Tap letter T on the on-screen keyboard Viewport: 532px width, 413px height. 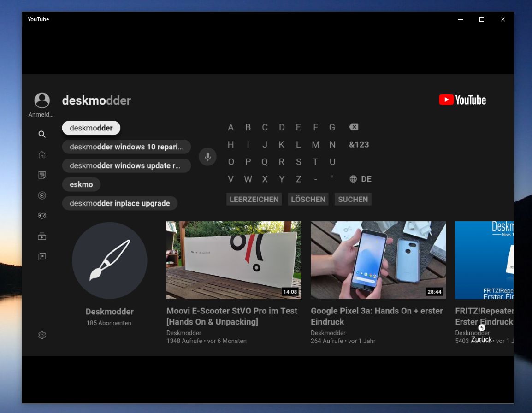click(315, 162)
